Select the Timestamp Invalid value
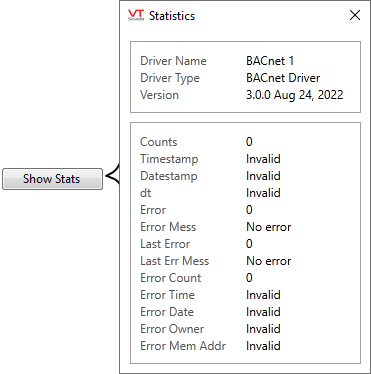 pos(263,159)
